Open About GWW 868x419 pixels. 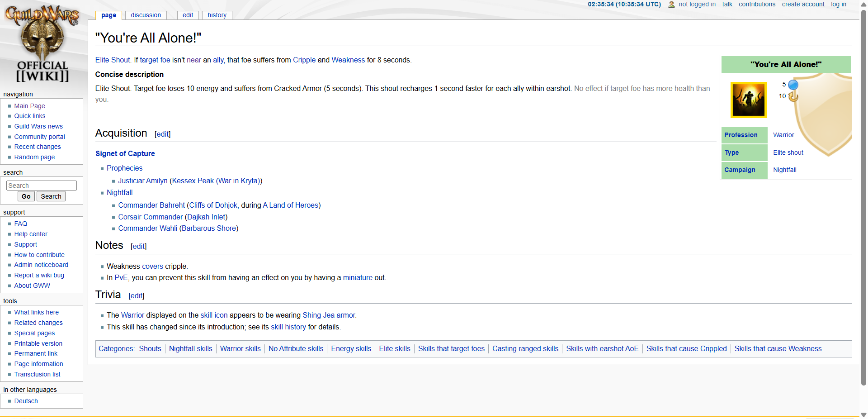(x=32, y=286)
